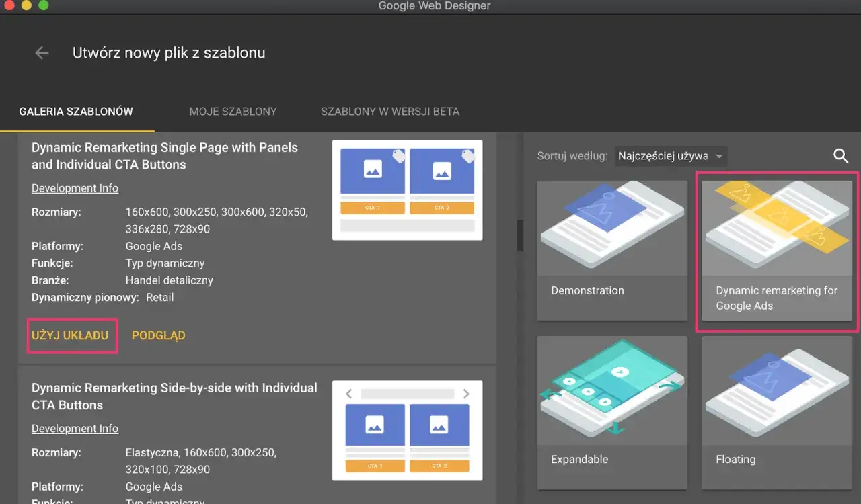Open Development Info link for Side-by-side template
Viewport: 861px width, 504px height.
[x=75, y=429]
